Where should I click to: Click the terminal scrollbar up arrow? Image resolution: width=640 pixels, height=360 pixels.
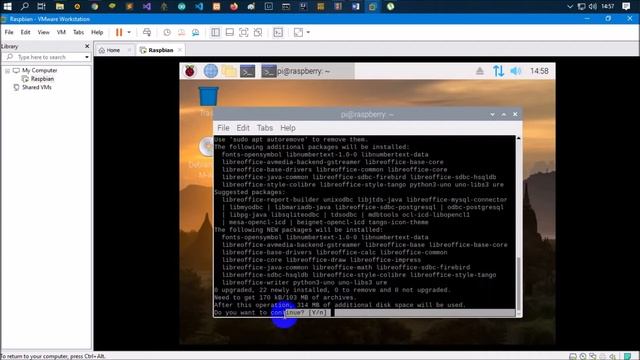pos(519,138)
